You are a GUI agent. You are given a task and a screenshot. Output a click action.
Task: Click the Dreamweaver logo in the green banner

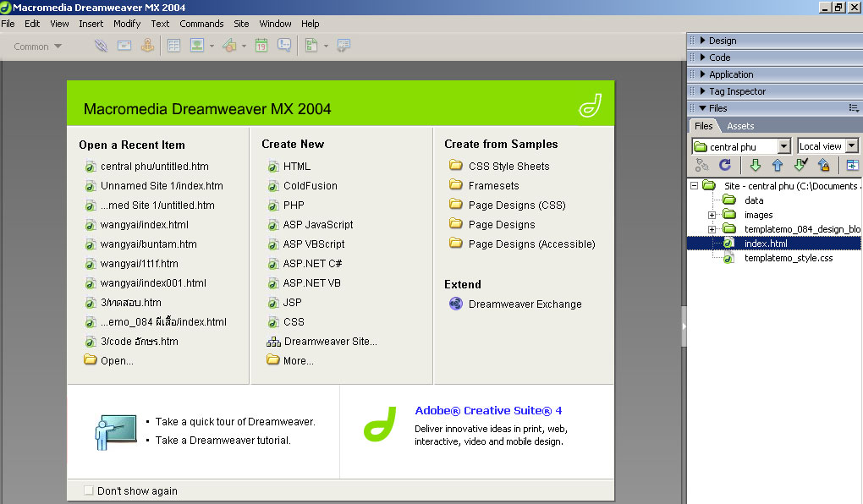pos(590,105)
